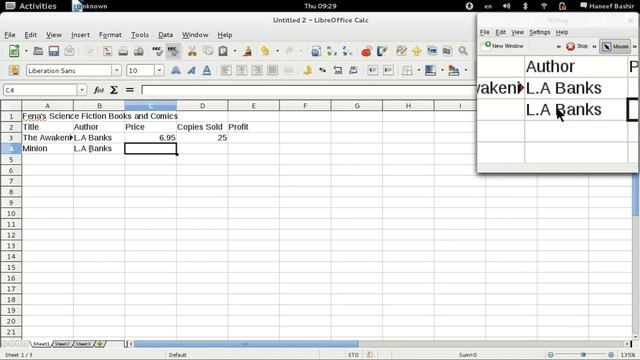
Task: Toggle AutoSpellcheck icon
Action: (173, 51)
